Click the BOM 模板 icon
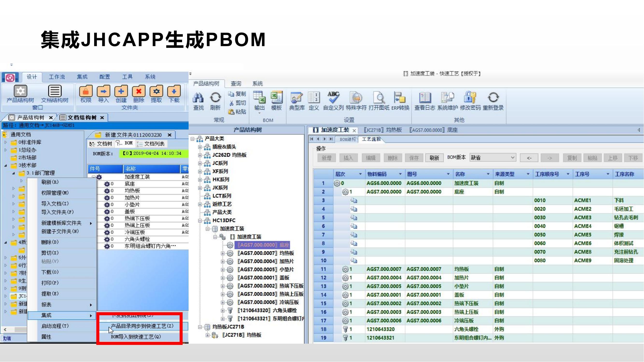This screenshot has width=644, height=362. (x=276, y=101)
